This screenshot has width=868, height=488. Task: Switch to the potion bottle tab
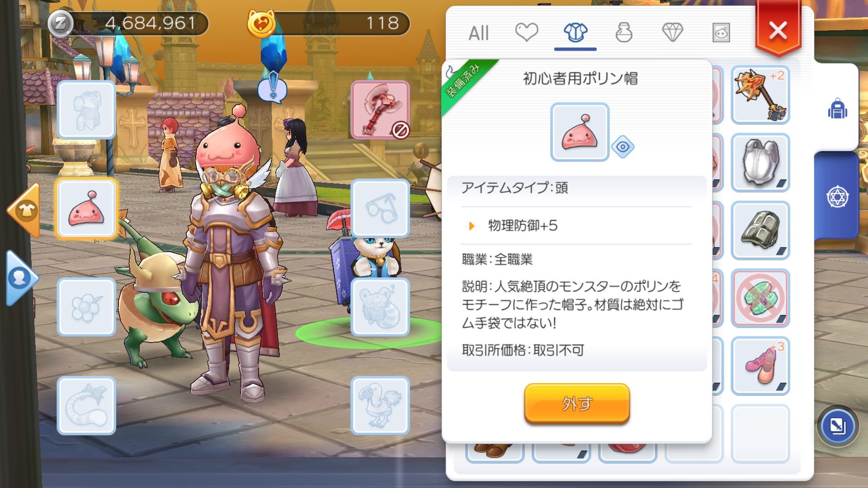(624, 33)
